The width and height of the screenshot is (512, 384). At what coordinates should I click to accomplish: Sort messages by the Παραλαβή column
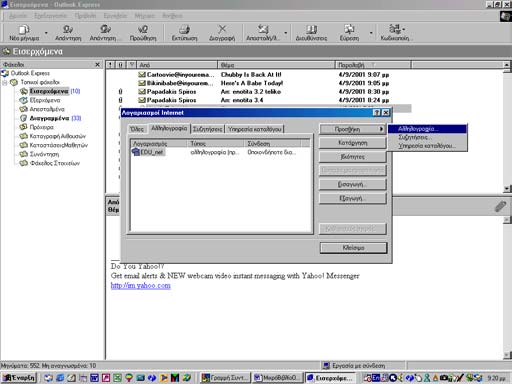373,65
